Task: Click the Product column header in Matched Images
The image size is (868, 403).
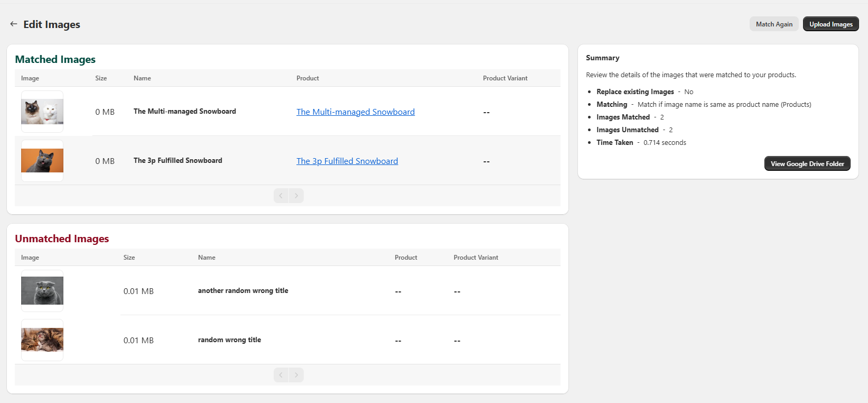Action: click(x=307, y=78)
